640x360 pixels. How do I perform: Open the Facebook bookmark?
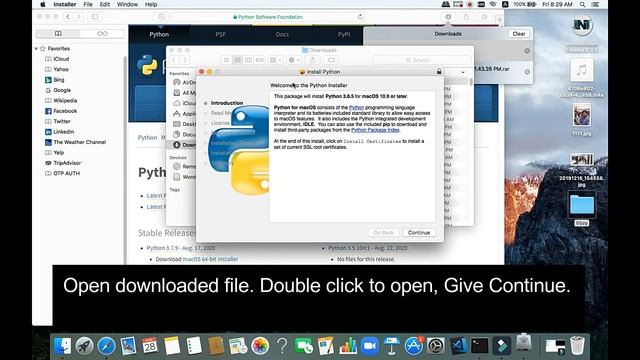[65, 111]
